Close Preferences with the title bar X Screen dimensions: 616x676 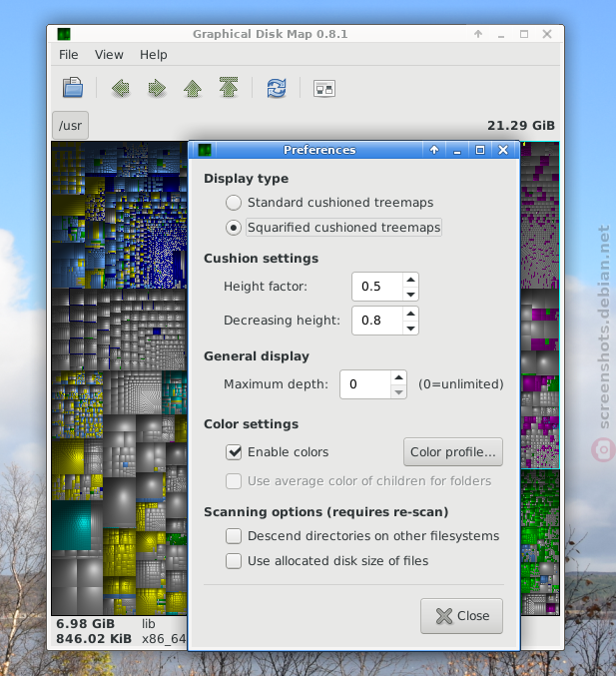[x=503, y=150]
